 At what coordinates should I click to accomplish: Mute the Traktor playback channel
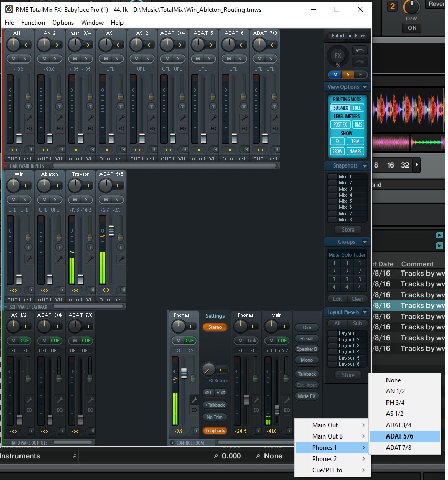[75, 200]
